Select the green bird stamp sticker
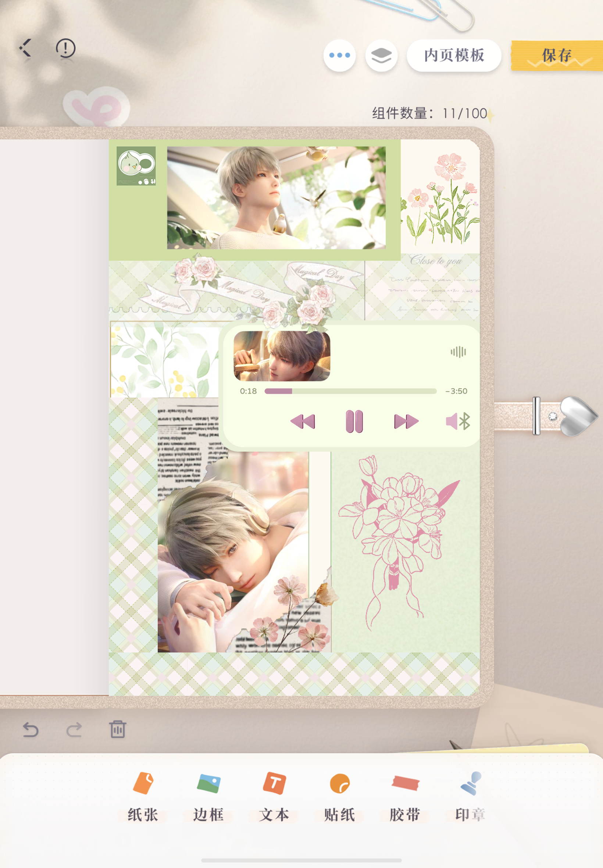The height and width of the screenshot is (868, 603). coord(136,166)
